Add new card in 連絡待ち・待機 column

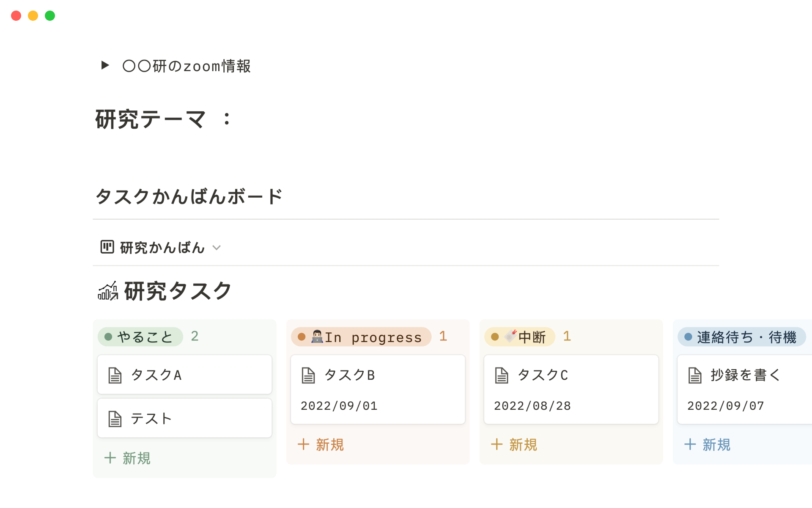pos(708,444)
